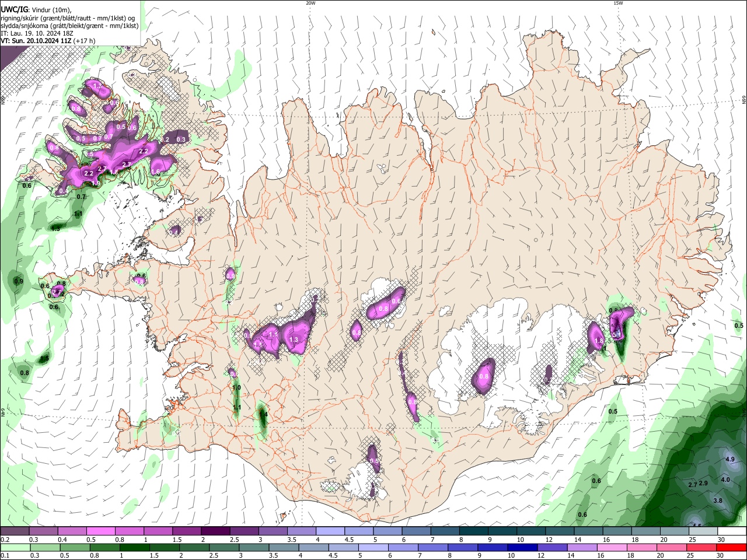Click the '15W' longitude label
Viewport: 747px width, 560px height.
(x=618, y=3)
